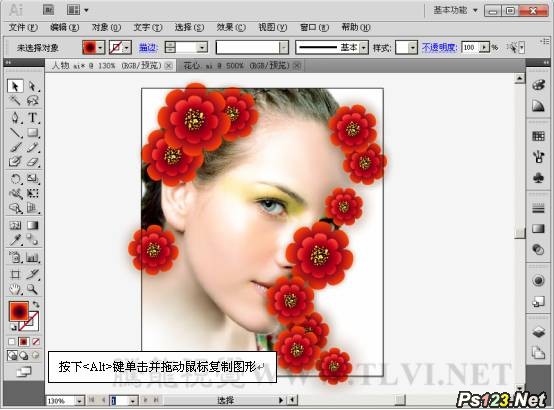Select the Type tool

(x=33, y=117)
